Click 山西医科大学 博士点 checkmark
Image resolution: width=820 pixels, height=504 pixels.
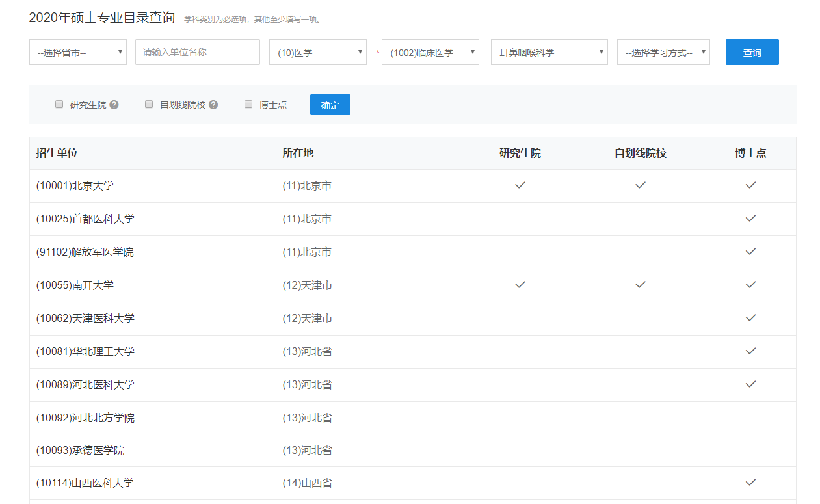pyautogui.click(x=751, y=483)
